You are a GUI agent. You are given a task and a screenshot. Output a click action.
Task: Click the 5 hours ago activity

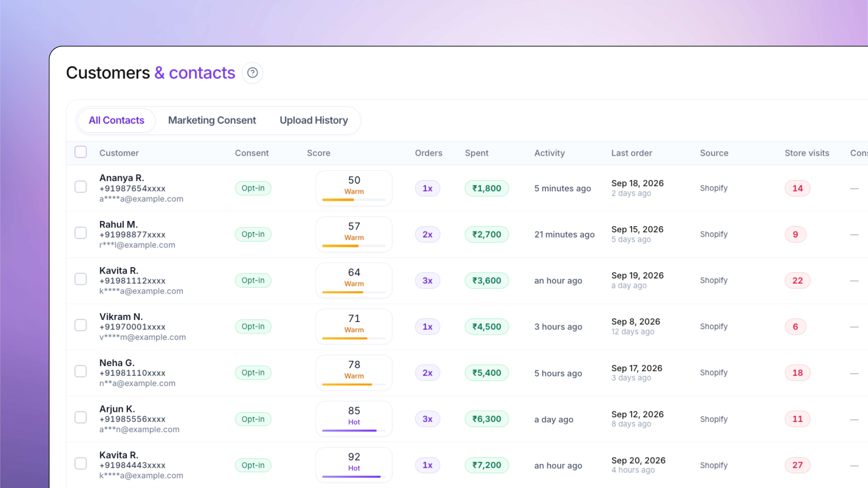click(558, 373)
